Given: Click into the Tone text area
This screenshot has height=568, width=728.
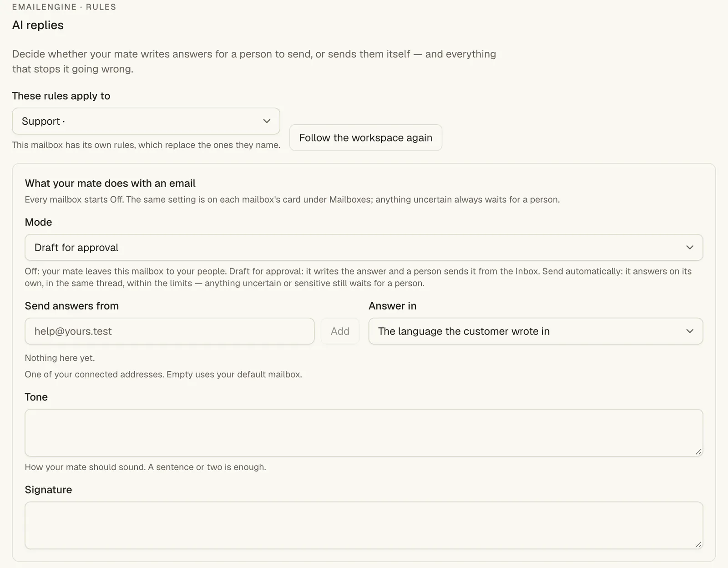Looking at the screenshot, I should tap(364, 433).
